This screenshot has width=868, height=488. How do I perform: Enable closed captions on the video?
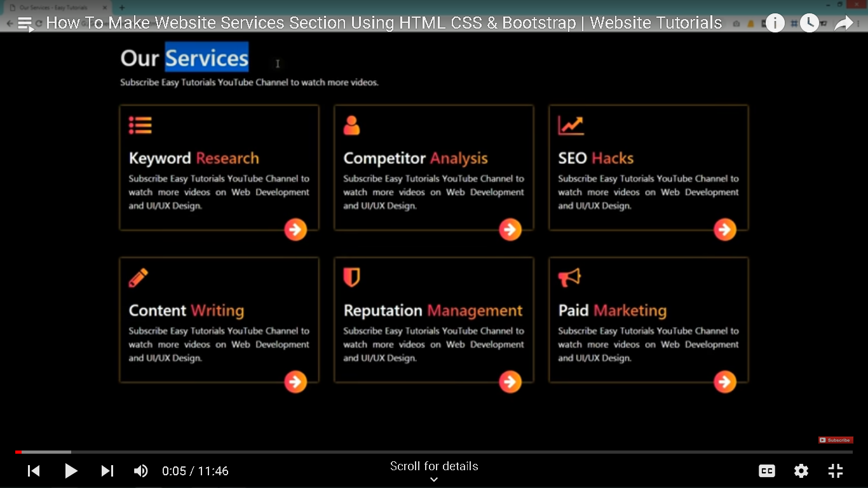(x=766, y=471)
